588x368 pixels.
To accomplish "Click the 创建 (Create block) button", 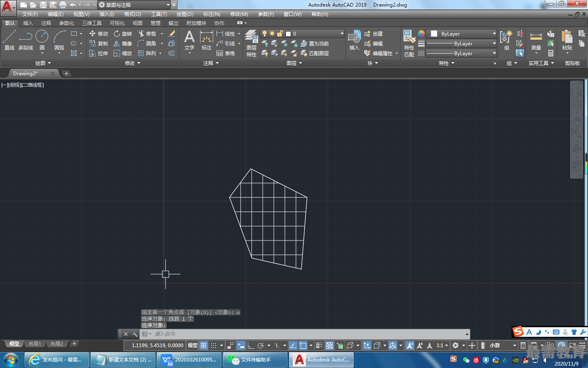I will (x=373, y=34).
